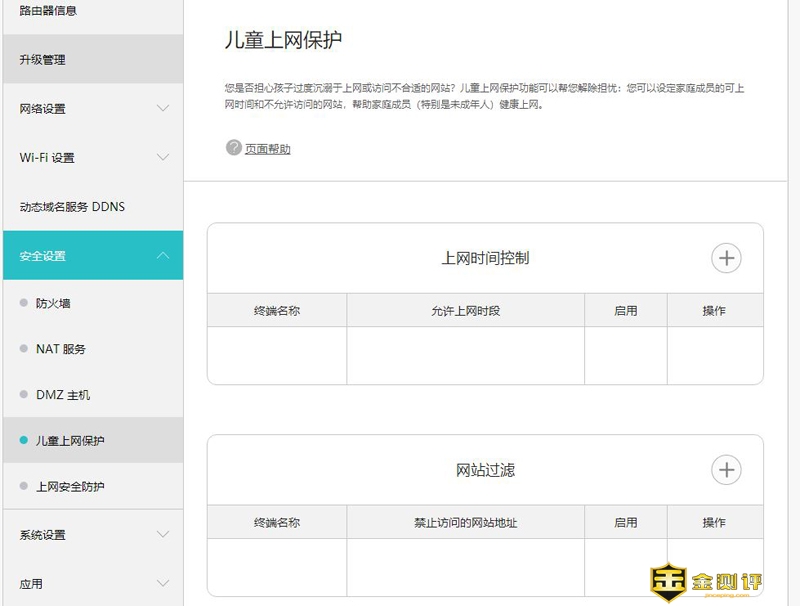
Task: Go to 防火墙 settings
Action: (x=53, y=303)
